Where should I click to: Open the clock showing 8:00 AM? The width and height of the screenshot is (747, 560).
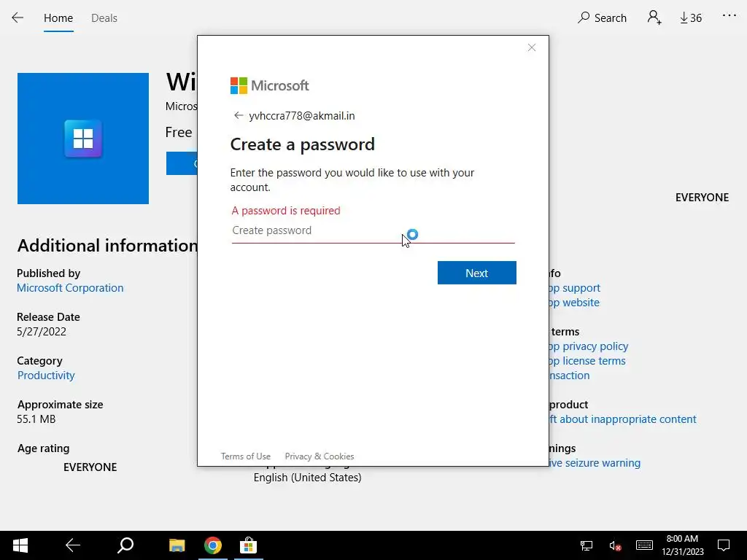(x=682, y=545)
